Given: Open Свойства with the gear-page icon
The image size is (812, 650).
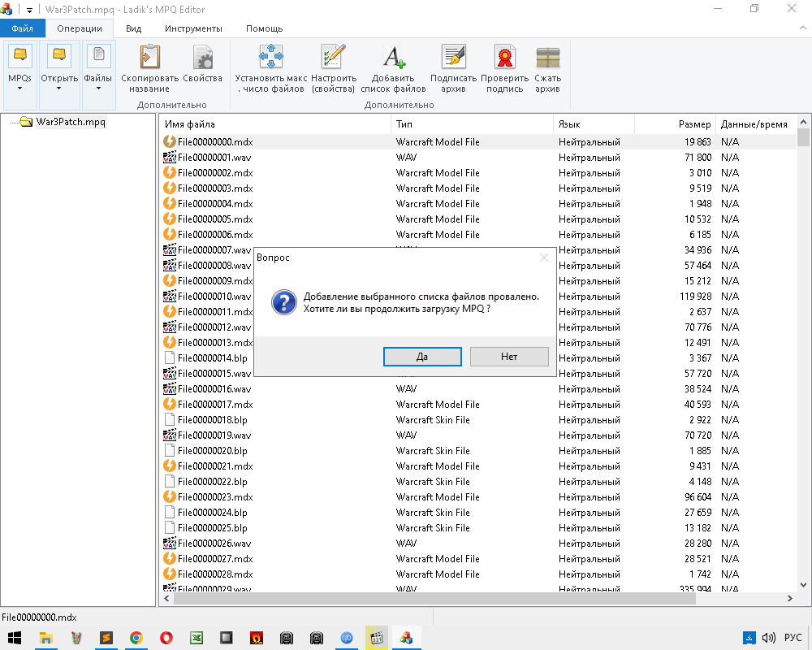Looking at the screenshot, I should 202,57.
